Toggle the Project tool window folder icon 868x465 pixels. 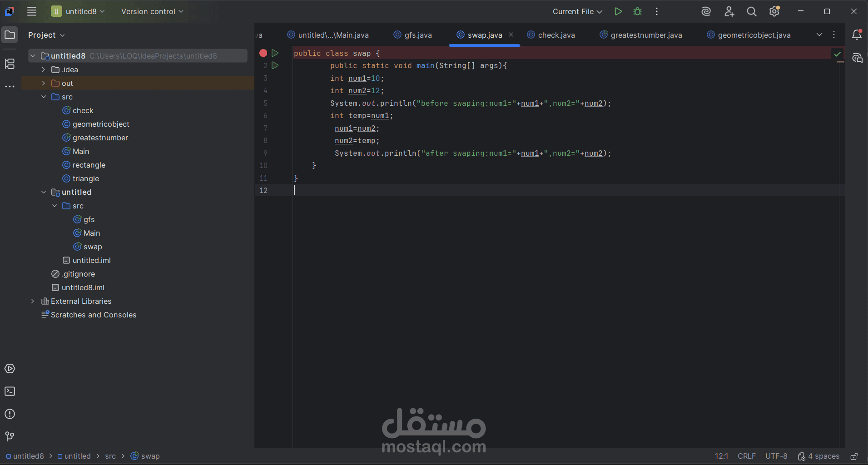tap(10, 35)
